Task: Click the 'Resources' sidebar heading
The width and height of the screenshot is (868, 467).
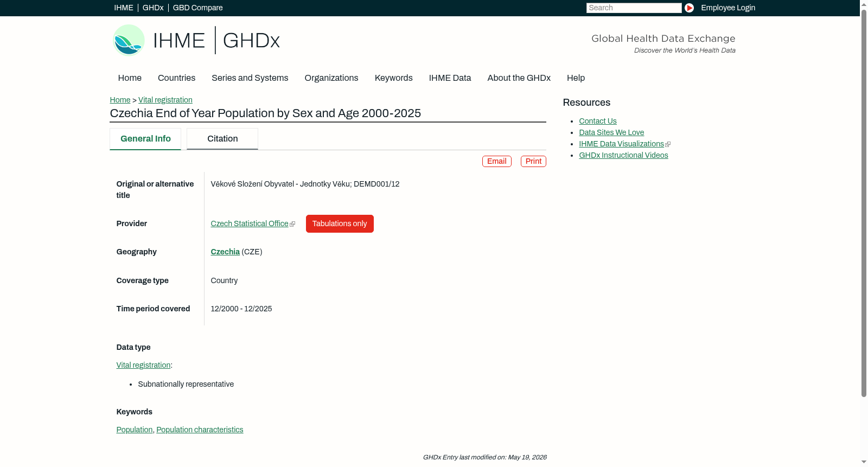Action: tap(586, 103)
